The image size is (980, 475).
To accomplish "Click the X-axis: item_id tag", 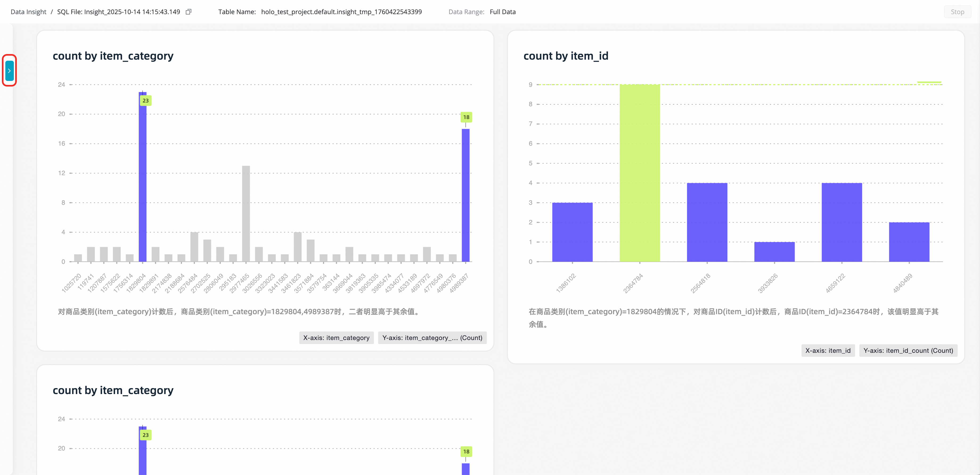I will [828, 351].
